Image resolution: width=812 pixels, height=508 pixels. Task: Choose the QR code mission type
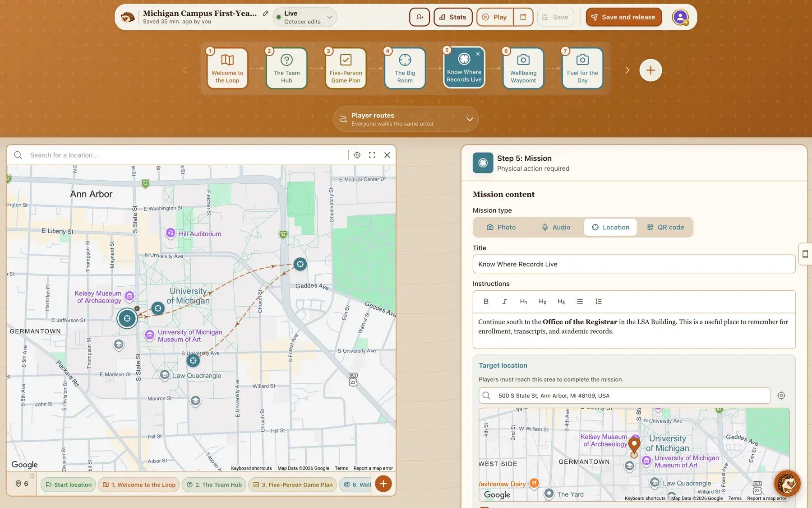pyautogui.click(x=665, y=227)
